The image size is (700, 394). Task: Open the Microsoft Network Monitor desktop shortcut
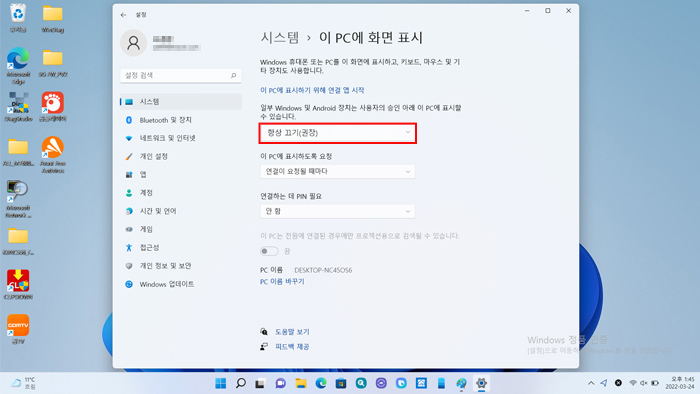tap(18, 199)
